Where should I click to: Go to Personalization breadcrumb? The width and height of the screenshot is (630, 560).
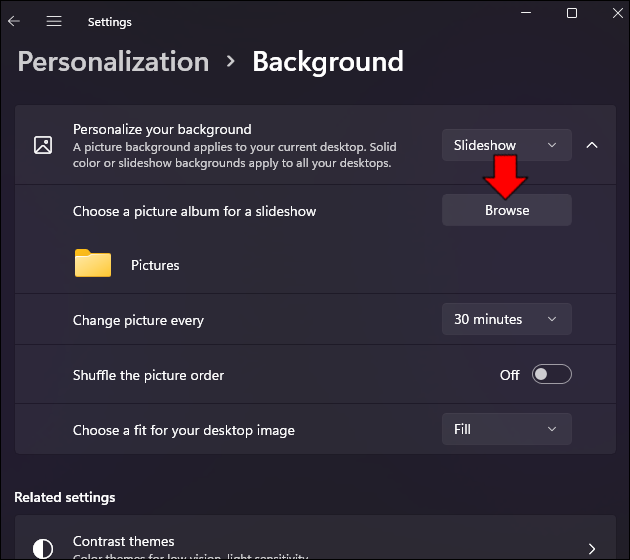point(113,62)
